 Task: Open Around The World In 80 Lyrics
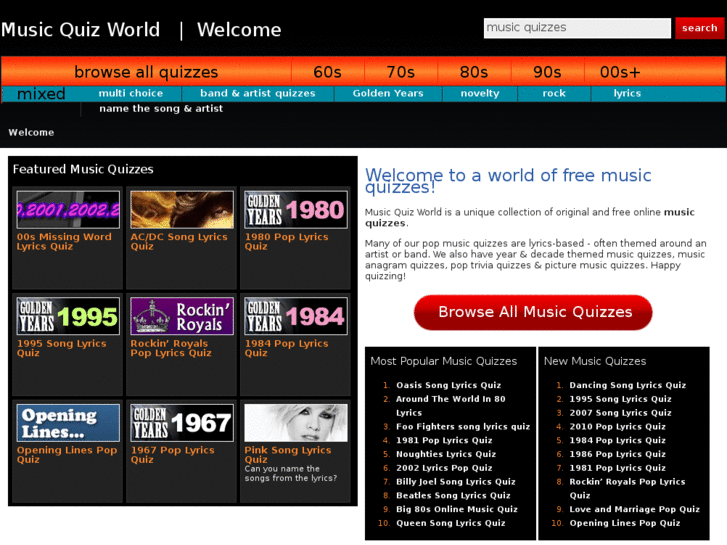click(451, 405)
